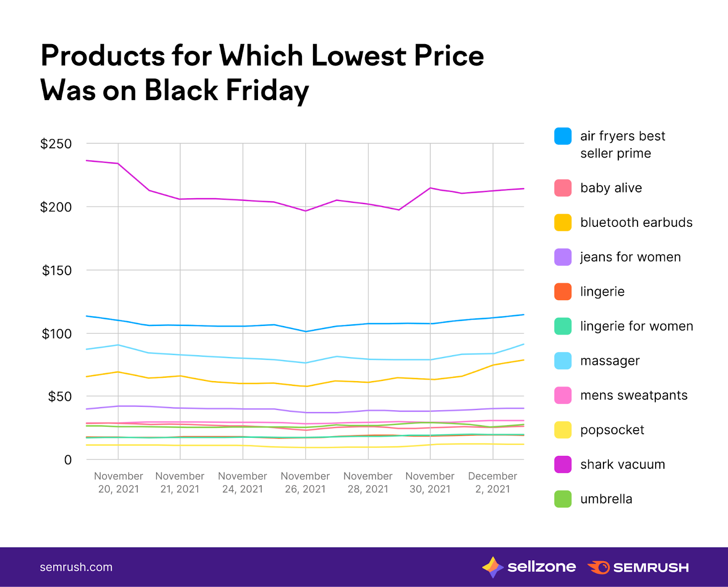Click the baby alive legend swatch

click(x=563, y=188)
